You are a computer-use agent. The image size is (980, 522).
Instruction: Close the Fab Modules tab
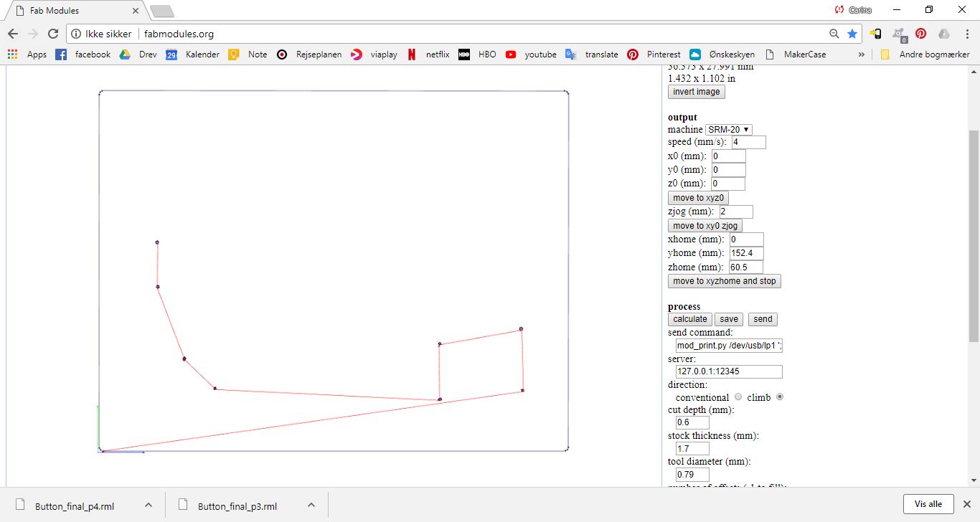[136, 11]
